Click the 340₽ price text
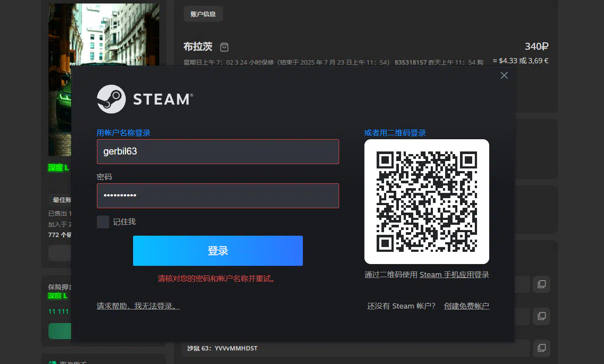604x364 pixels. 536,46
